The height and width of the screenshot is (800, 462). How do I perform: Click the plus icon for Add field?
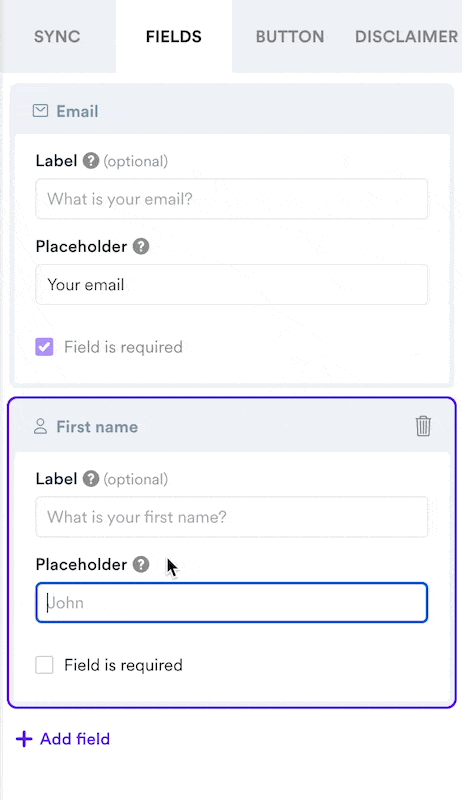point(24,739)
